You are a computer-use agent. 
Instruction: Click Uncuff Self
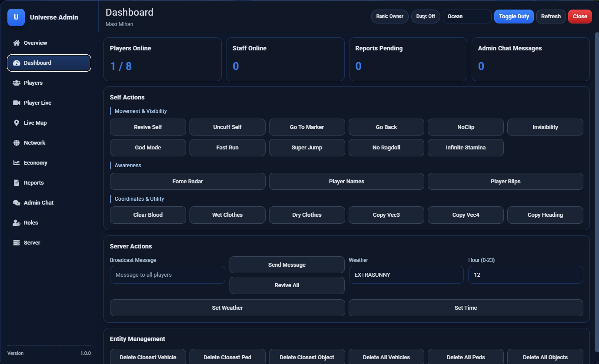[227, 127]
